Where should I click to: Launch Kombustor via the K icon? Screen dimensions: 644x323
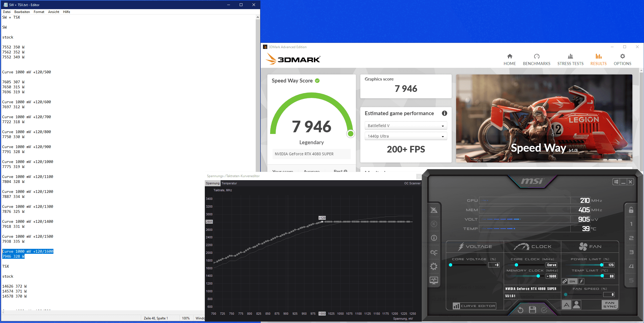point(434,224)
